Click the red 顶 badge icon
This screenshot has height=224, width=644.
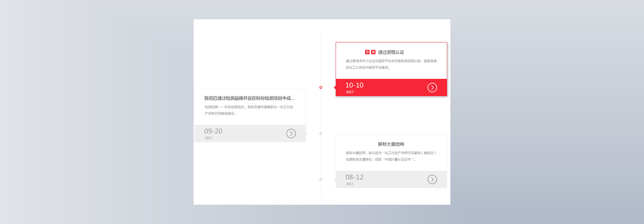coord(373,52)
